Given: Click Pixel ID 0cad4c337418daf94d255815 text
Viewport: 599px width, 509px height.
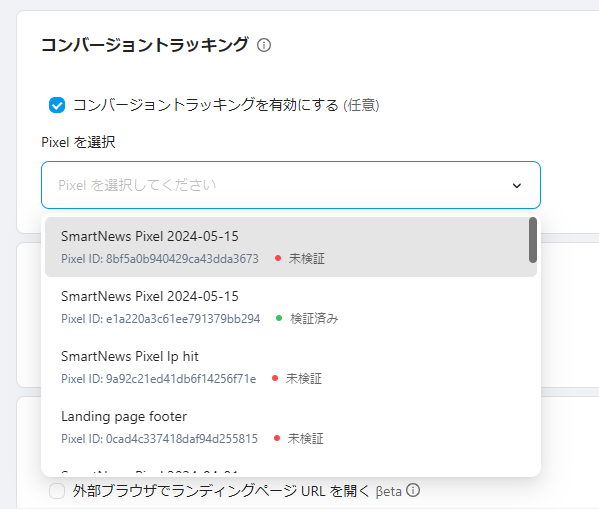Looking at the screenshot, I should (x=159, y=439).
